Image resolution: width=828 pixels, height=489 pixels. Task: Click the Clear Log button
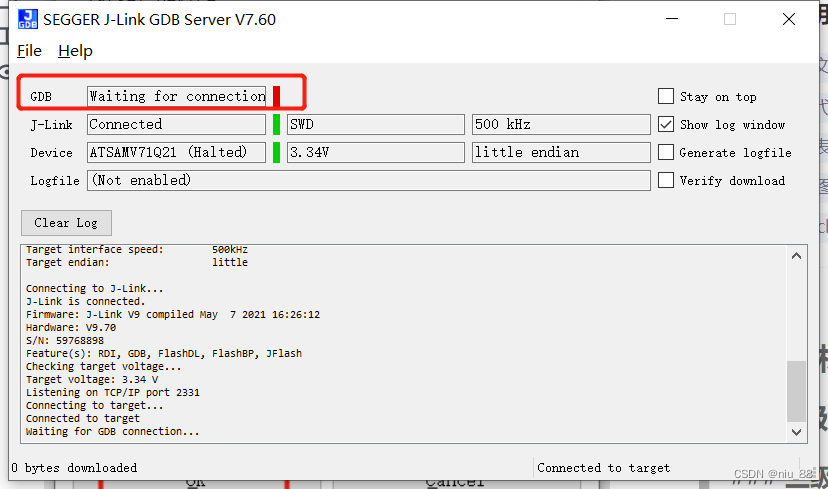point(66,223)
